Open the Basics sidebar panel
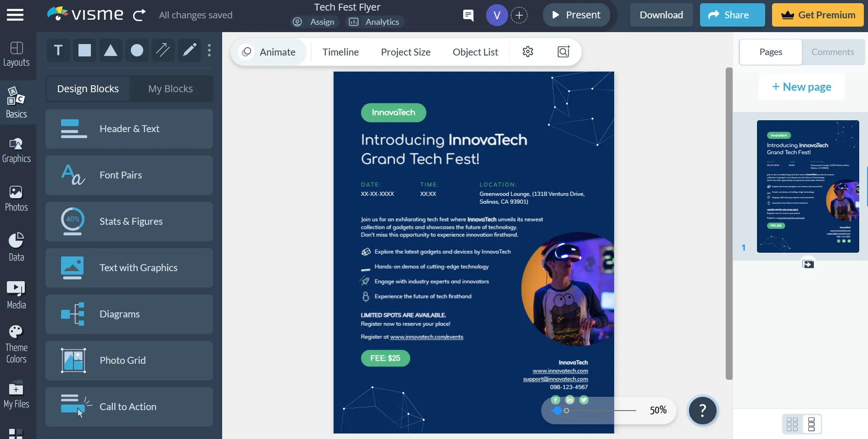 [17, 103]
